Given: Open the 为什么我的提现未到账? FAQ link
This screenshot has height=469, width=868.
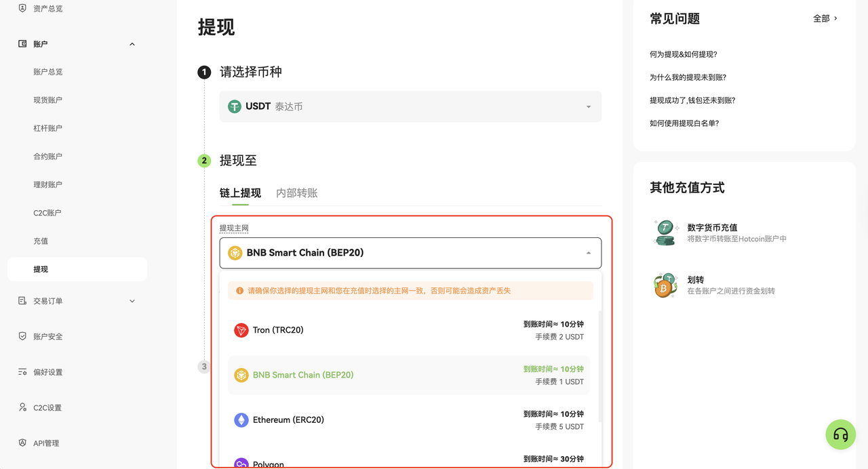Looking at the screenshot, I should pos(688,77).
